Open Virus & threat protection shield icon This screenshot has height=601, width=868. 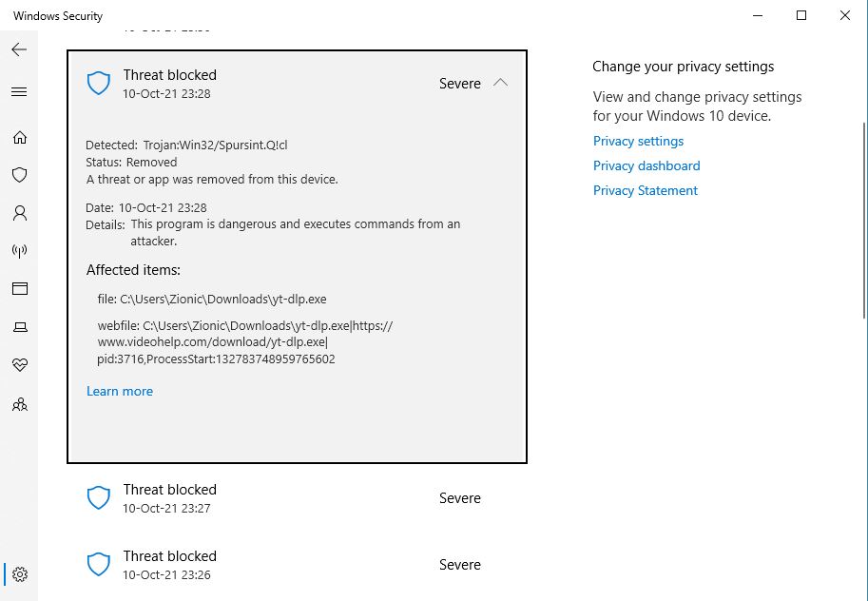[x=19, y=175]
